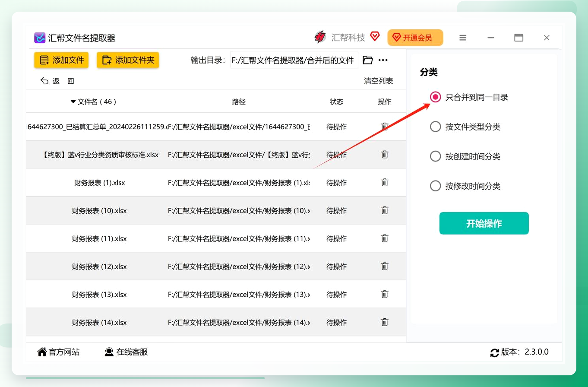The width and height of the screenshot is (588, 387).
Task: Click path cell of 财务报表 (12).xlsx
Action: click(239, 266)
